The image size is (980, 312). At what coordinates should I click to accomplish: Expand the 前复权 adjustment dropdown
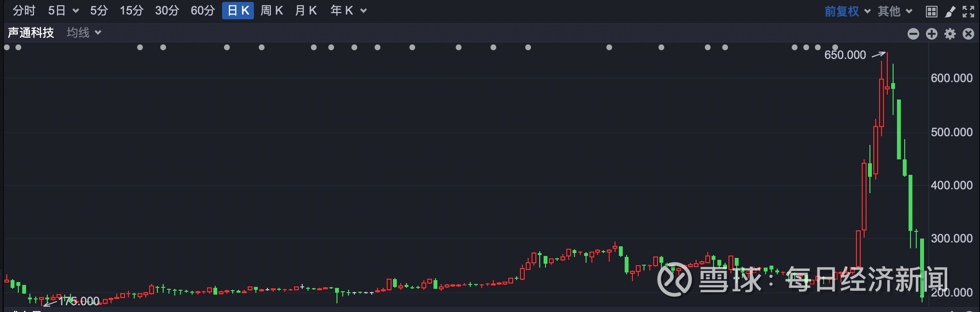(847, 11)
